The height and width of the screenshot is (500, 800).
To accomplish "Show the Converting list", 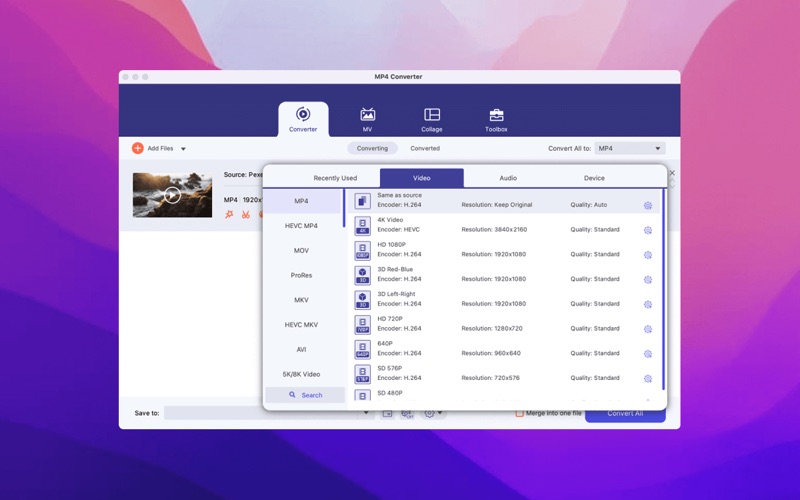I will 372,148.
